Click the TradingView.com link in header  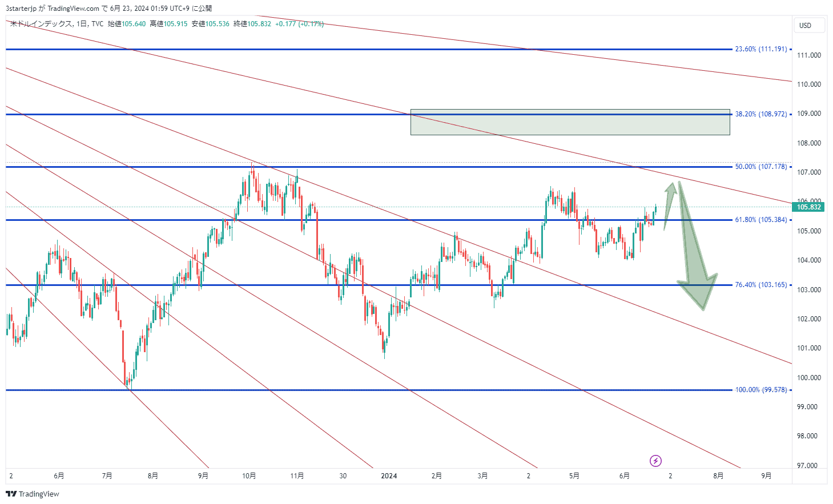73,8
